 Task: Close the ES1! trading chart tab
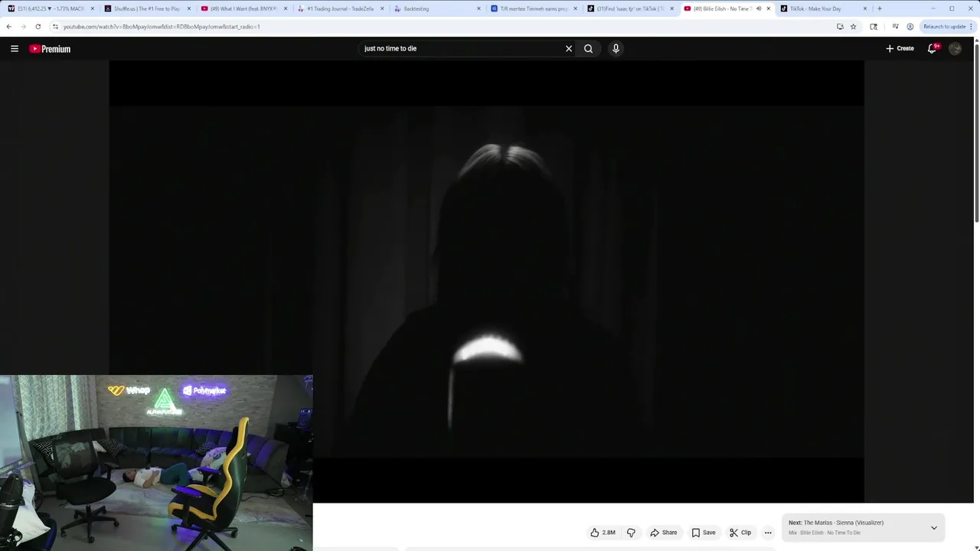(x=92, y=8)
